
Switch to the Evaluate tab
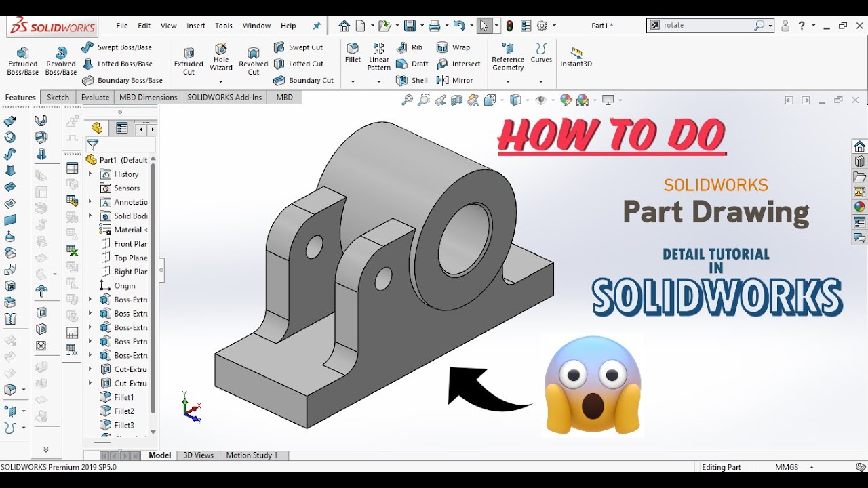tap(95, 97)
